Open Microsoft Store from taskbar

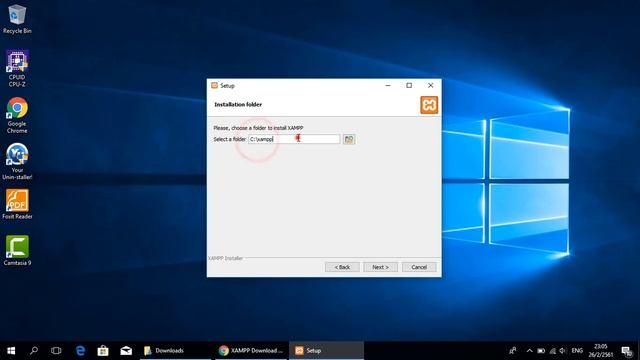click(103, 351)
